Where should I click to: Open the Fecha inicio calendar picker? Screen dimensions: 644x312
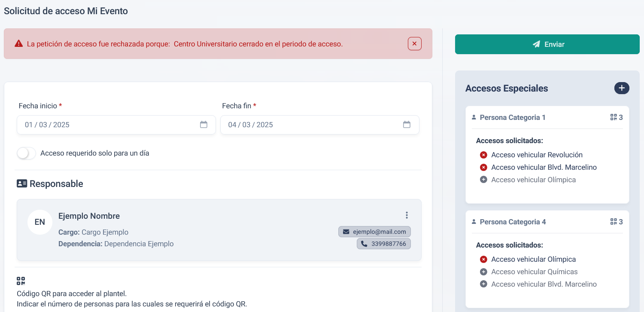(x=204, y=125)
